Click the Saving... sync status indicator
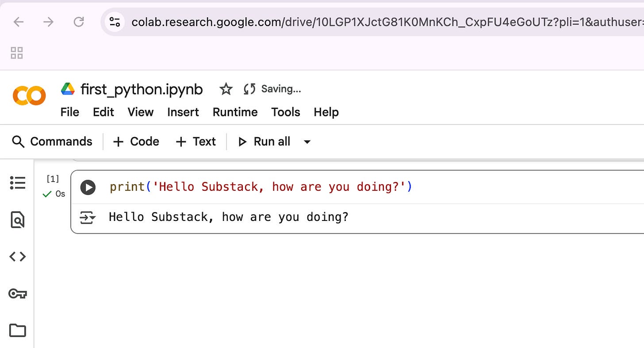This screenshot has height=348, width=644. pos(272,89)
